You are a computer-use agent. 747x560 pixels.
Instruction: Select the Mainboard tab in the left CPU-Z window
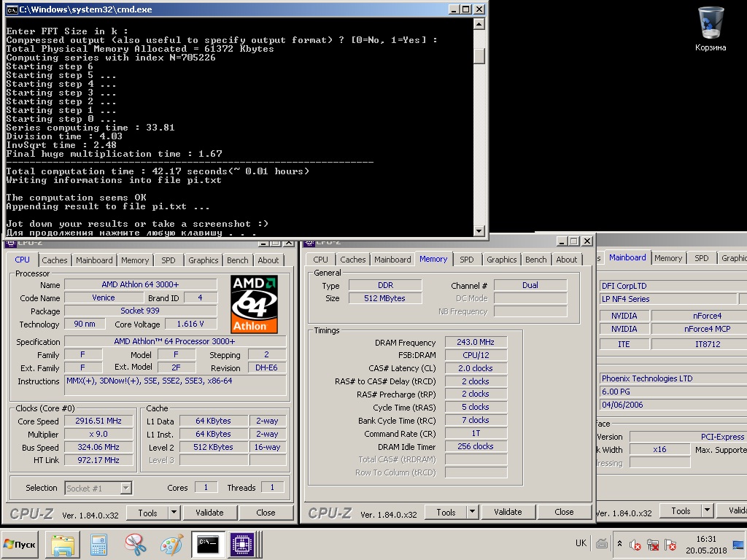tap(94, 260)
